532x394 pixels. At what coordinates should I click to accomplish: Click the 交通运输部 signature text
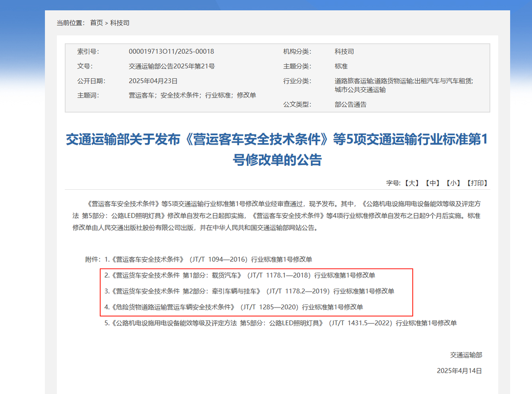pos(466,355)
